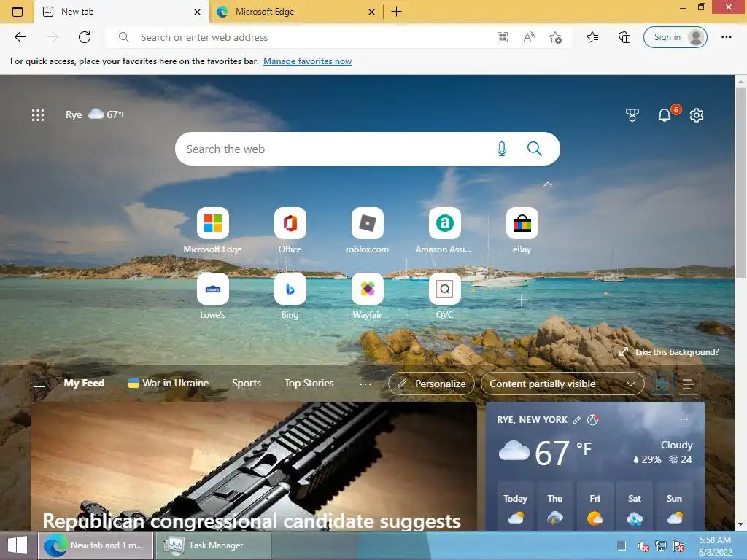Open the Settings and more ellipsis menu
The image size is (747, 560).
click(x=726, y=37)
